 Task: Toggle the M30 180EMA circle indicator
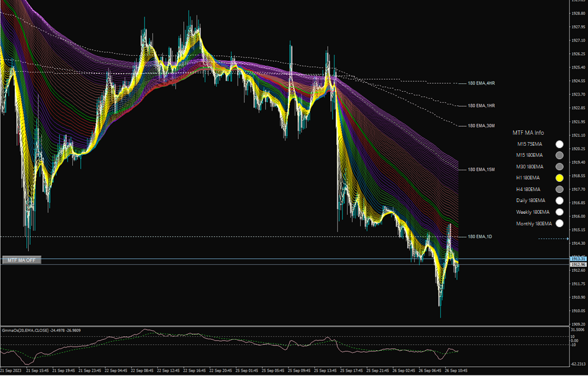[x=559, y=167]
